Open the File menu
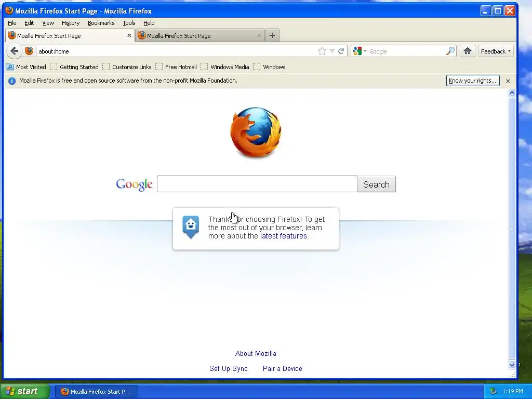This screenshot has width=532, height=399. point(12,23)
